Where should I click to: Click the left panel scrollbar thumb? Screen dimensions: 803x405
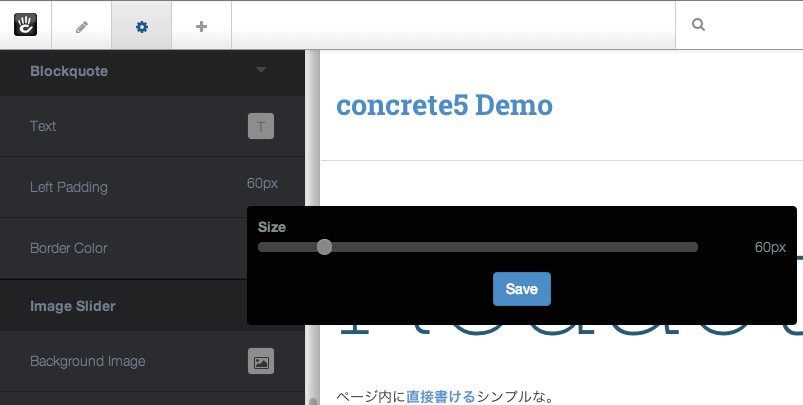coord(312,402)
